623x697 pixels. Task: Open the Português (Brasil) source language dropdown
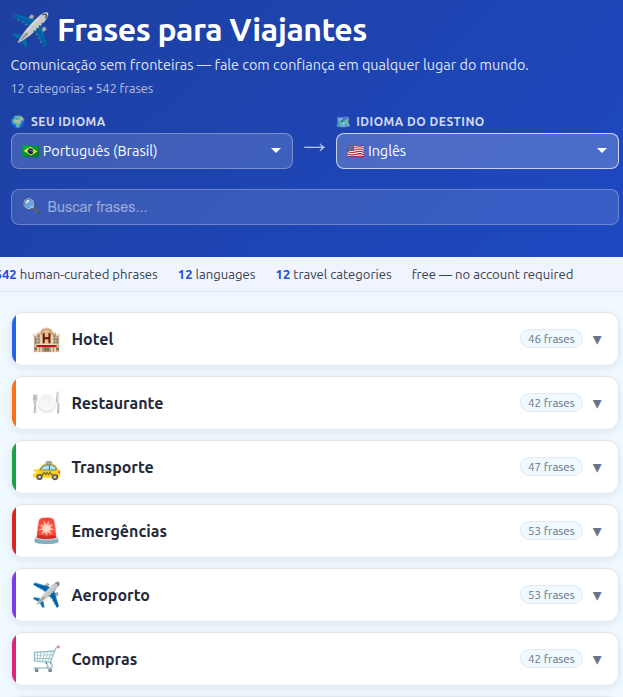[152, 151]
